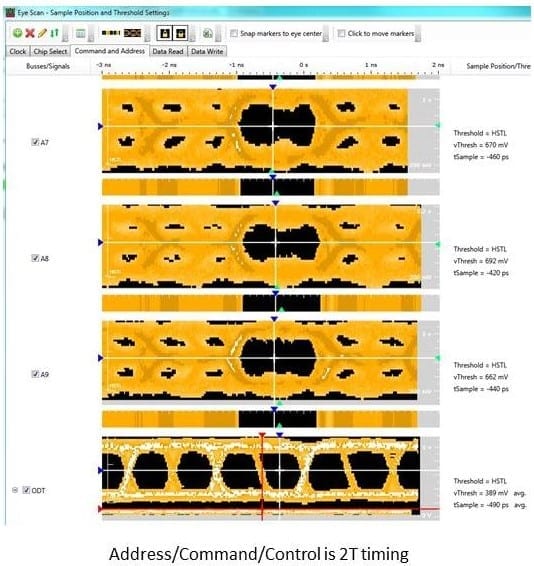534x566 pixels.
Task: Click the green add (plus) toolbar icon
Action: tap(17, 33)
